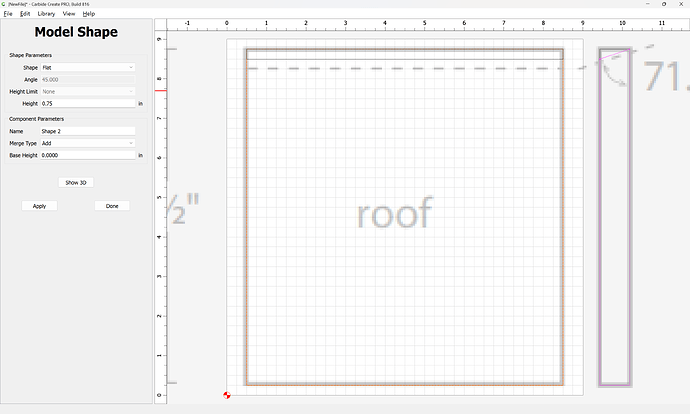Click the Base Height input field
Viewport: 690px width, 414px height.
point(88,155)
